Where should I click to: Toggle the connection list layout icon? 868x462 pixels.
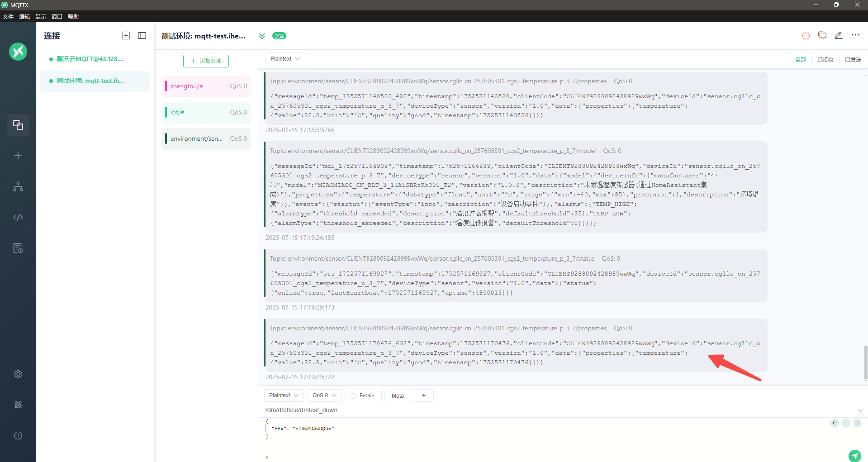pyautogui.click(x=142, y=36)
